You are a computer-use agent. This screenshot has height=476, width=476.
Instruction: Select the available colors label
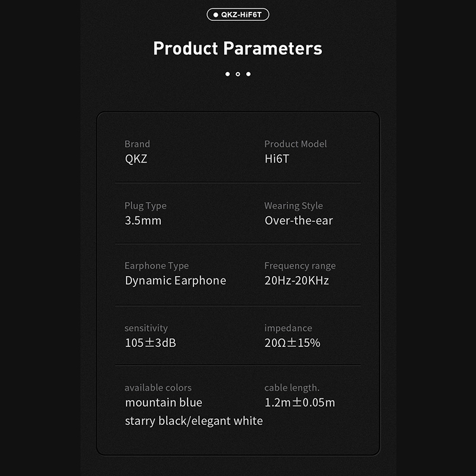158,388
